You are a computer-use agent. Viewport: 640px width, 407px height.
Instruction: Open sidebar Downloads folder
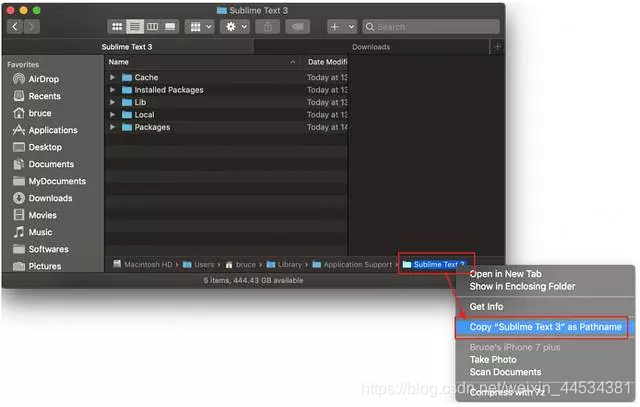pos(42,198)
